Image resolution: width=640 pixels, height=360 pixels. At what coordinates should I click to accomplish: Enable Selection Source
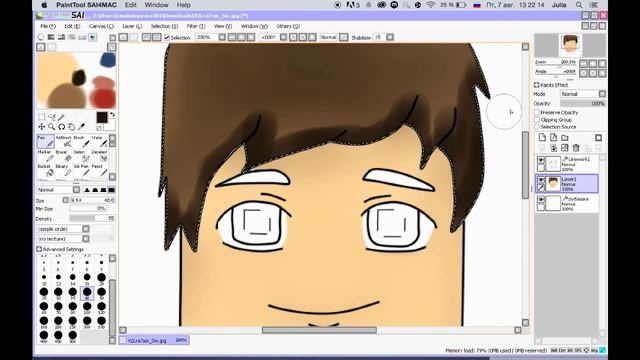click(537, 127)
